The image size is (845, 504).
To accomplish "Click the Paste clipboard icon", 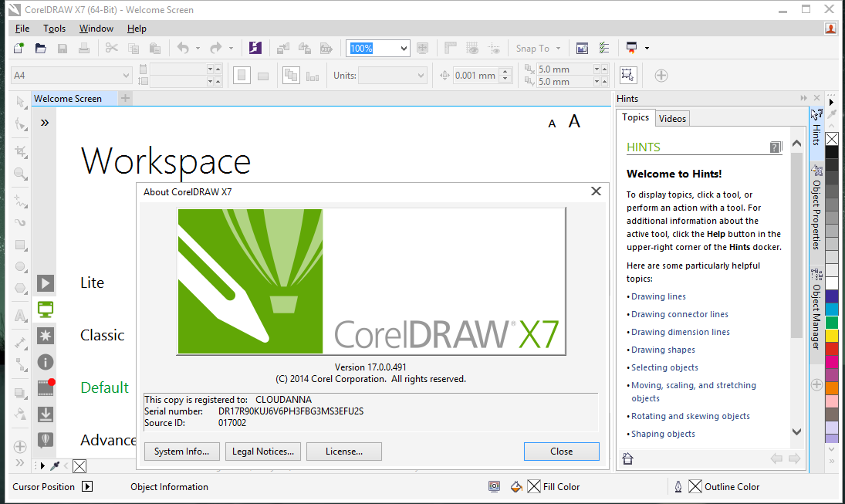I will pyautogui.click(x=154, y=49).
